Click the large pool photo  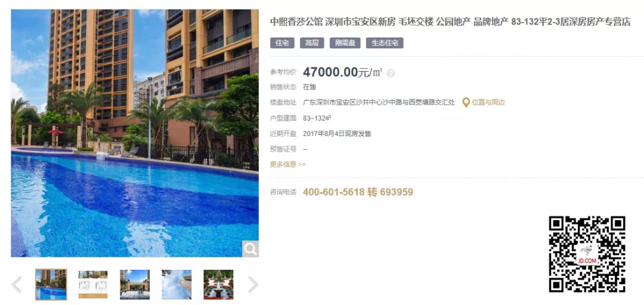[x=135, y=133]
